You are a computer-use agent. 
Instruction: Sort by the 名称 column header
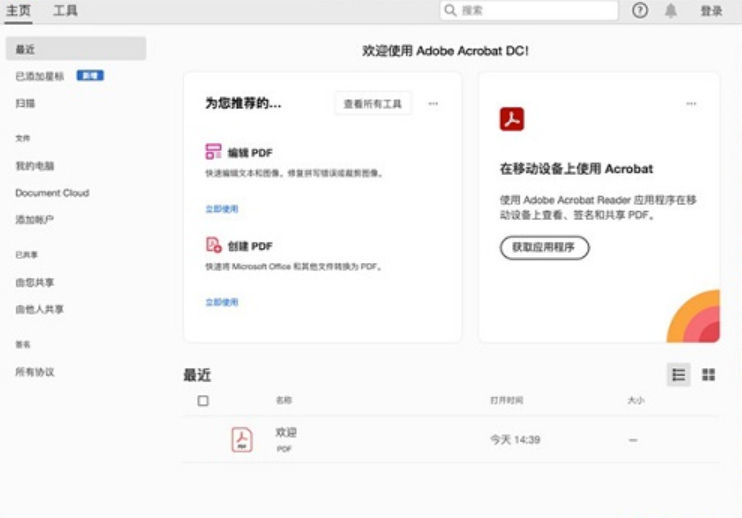284,400
